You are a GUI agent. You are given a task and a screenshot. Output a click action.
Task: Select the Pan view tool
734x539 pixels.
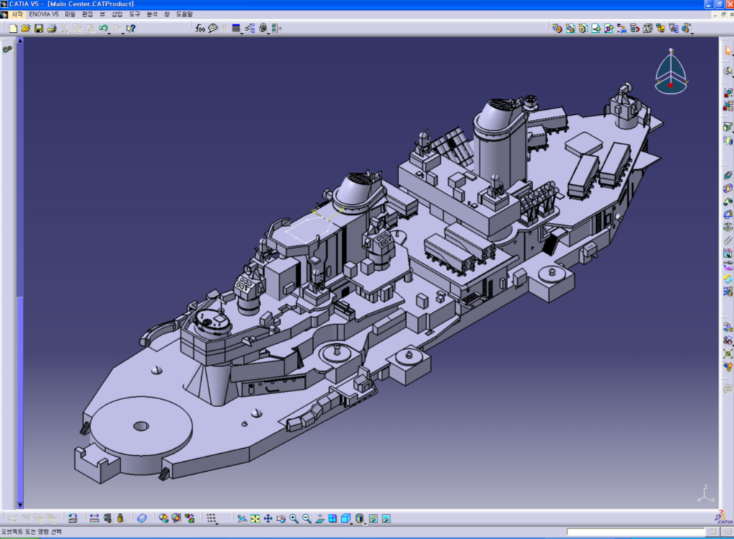pyautogui.click(x=268, y=518)
